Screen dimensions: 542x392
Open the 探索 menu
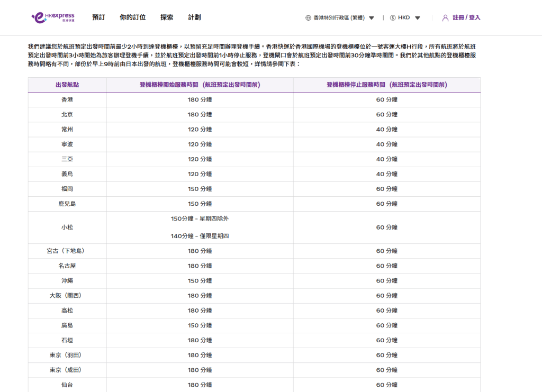point(167,17)
